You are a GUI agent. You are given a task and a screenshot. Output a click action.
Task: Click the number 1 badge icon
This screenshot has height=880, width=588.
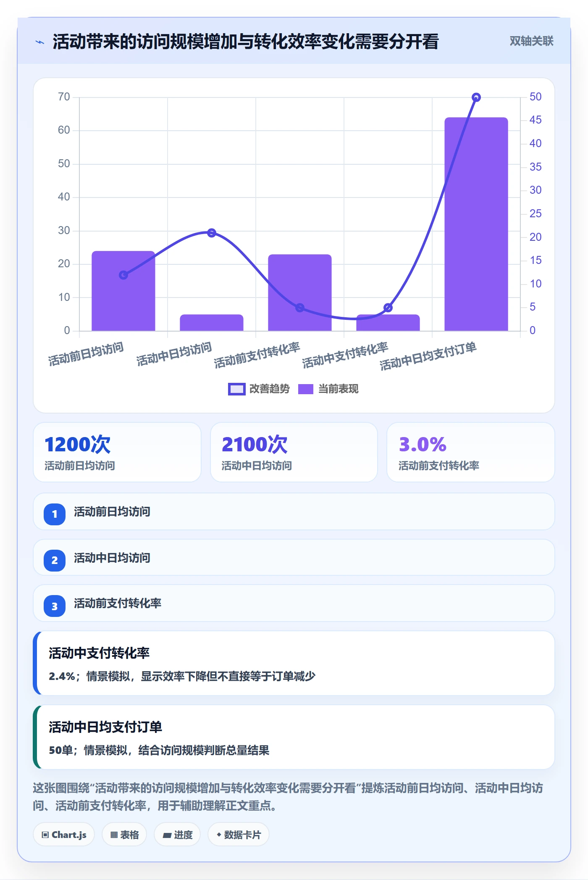coord(55,514)
